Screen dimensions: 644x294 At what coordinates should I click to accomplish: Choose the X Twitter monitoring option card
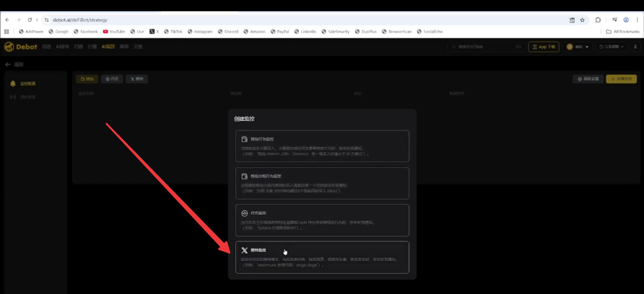click(322, 257)
